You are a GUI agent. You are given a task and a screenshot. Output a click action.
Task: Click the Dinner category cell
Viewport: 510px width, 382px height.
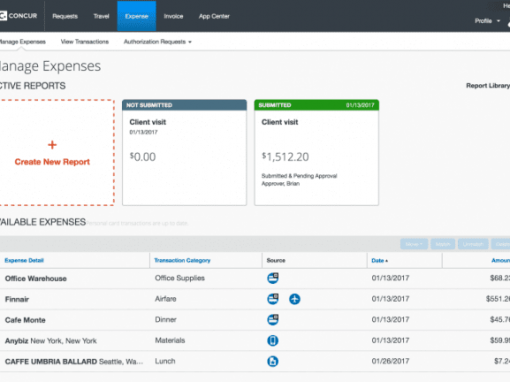166,319
